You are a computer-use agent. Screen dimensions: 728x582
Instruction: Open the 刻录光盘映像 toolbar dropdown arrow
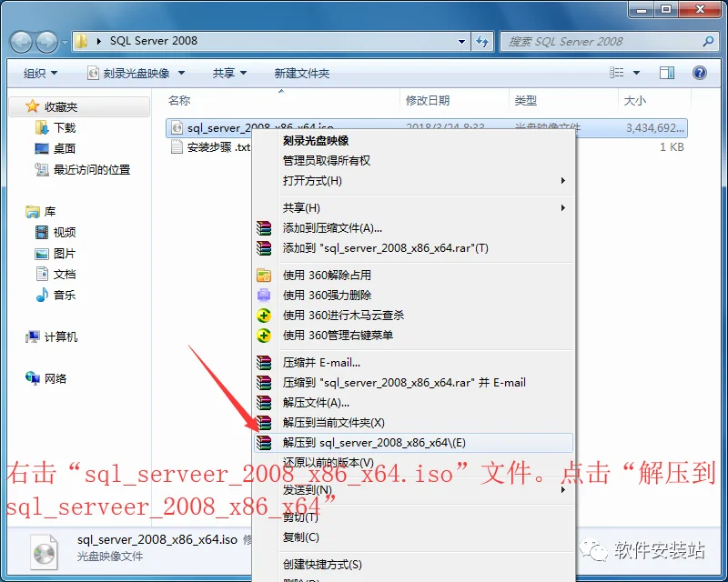181,74
